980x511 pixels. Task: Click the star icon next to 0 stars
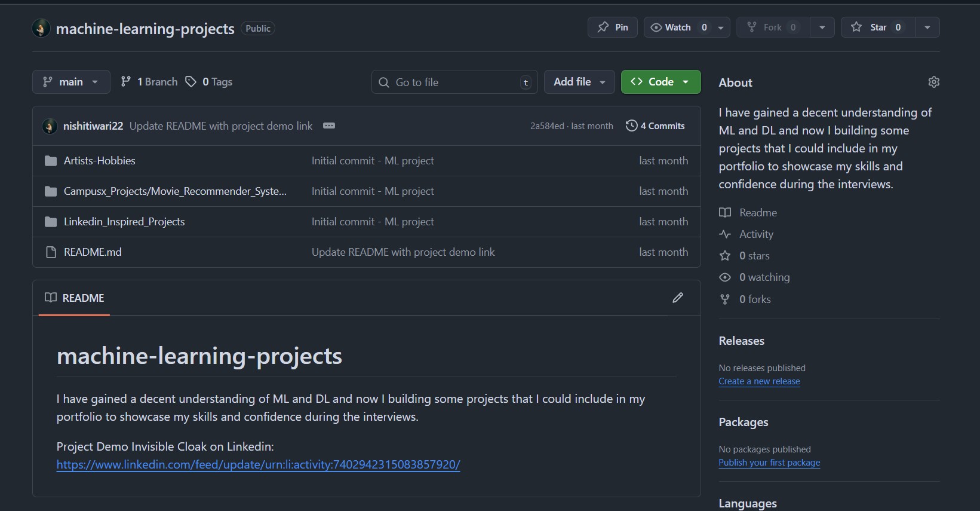tap(725, 256)
